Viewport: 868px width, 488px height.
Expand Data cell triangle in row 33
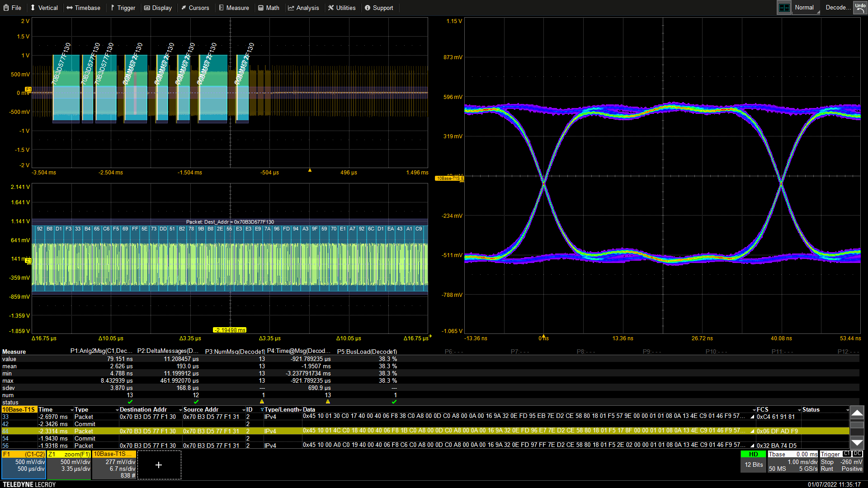click(752, 417)
